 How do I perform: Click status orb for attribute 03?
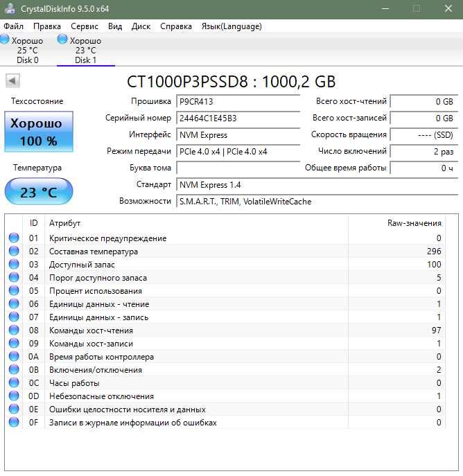tap(14, 264)
